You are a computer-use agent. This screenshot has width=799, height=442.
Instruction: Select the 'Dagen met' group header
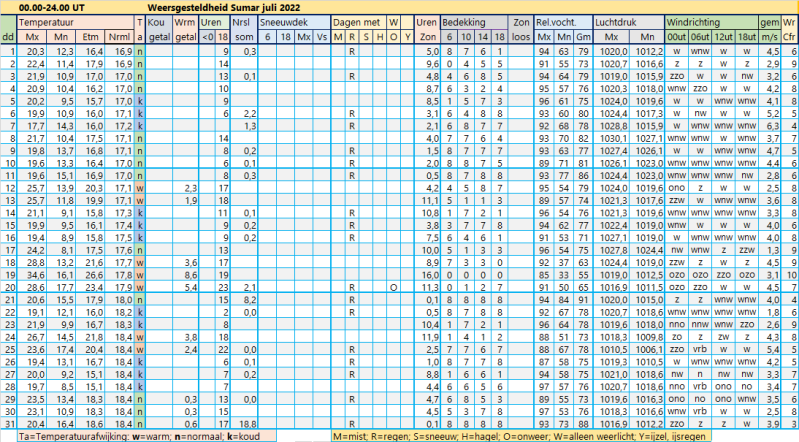[357, 22]
